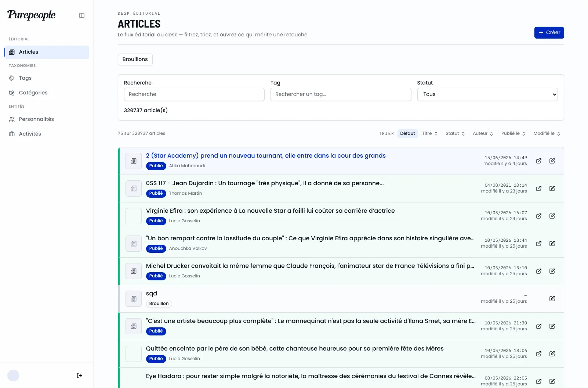Open external link for "Quittée enceinte" article
This screenshot has height=388, width=588.
click(539, 354)
